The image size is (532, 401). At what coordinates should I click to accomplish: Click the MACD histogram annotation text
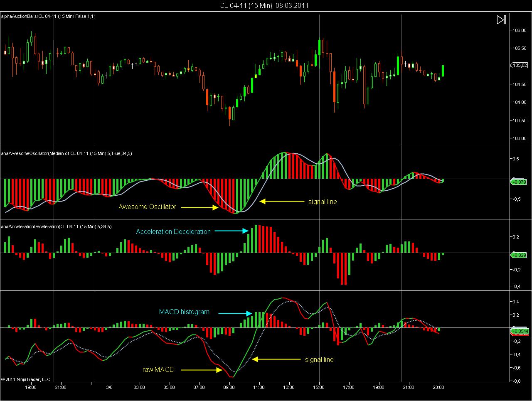(x=184, y=312)
